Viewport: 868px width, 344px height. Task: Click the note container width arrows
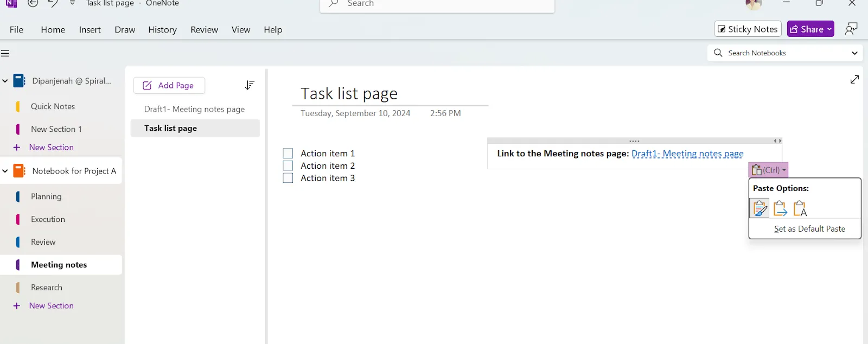pos(777,141)
